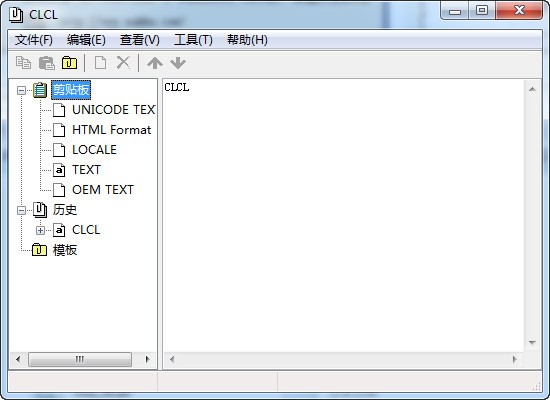This screenshot has width=550, height=400.
Task: Minimize the CLCL window
Action: coord(455,11)
